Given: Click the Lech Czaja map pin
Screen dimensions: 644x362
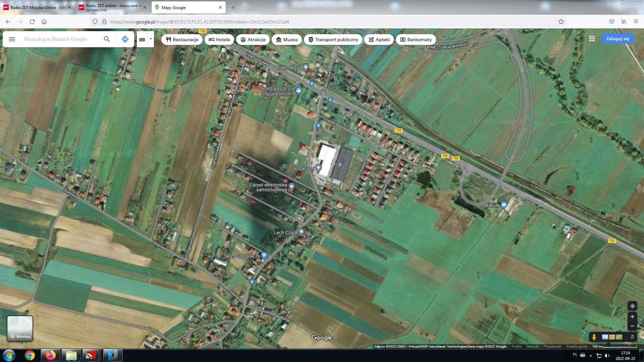Looking at the screenshot, I should (x=301, y=232).
